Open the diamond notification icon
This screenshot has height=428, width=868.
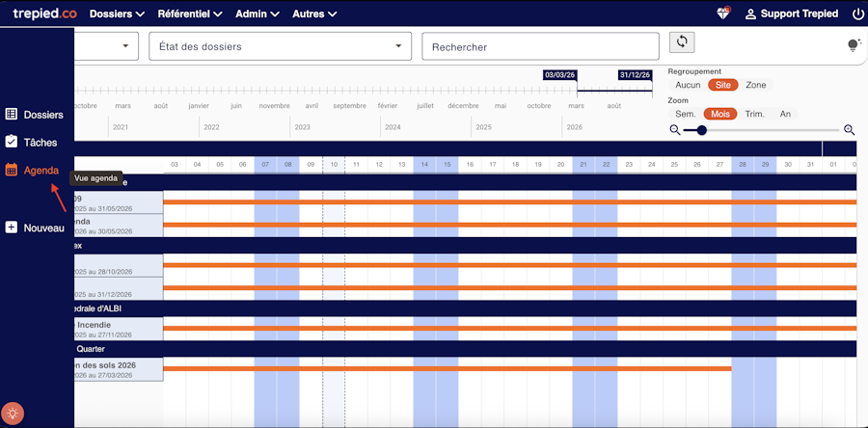(x=722, y=13)
